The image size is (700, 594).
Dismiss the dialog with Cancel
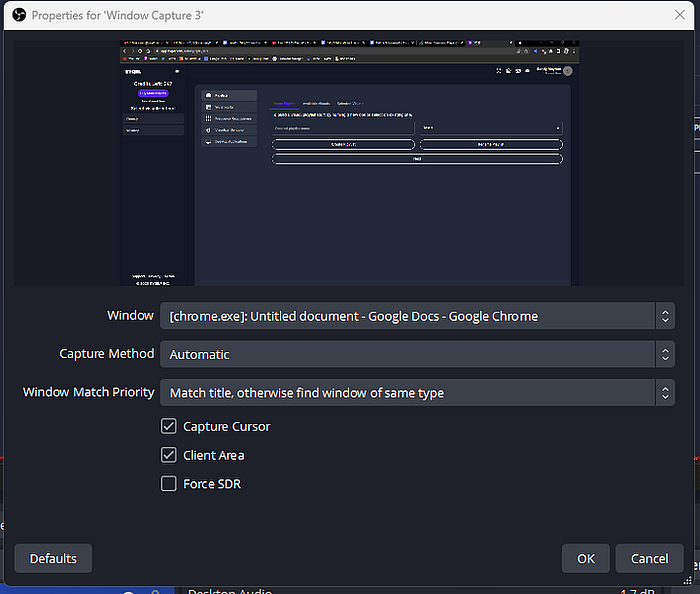[x=649, y=558]
